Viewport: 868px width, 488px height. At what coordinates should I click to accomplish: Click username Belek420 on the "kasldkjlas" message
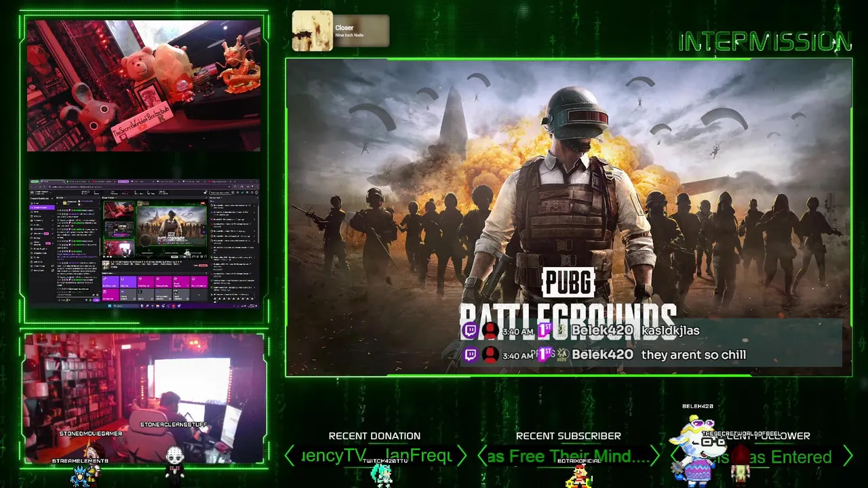pyautogui.click(x=602, y=330)
